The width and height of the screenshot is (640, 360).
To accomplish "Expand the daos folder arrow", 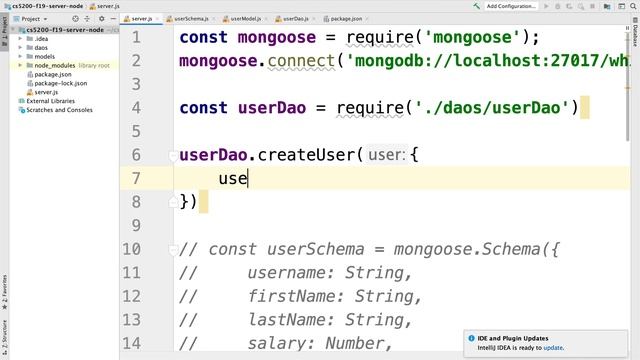I will tap(20, 48).
